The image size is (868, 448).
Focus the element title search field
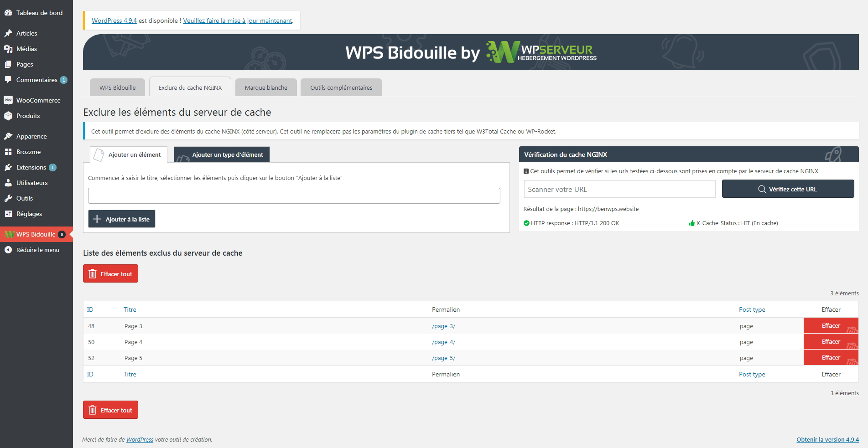pyautogui.click(x=294, y=196)
